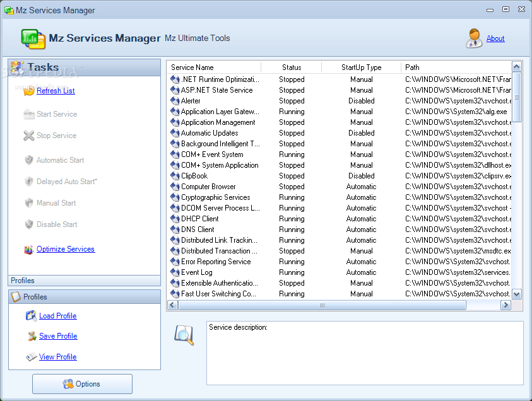Click the horizontal scrollbar right arrow
The width and height of the screenshot is (532, 401).
coord(505,305)
